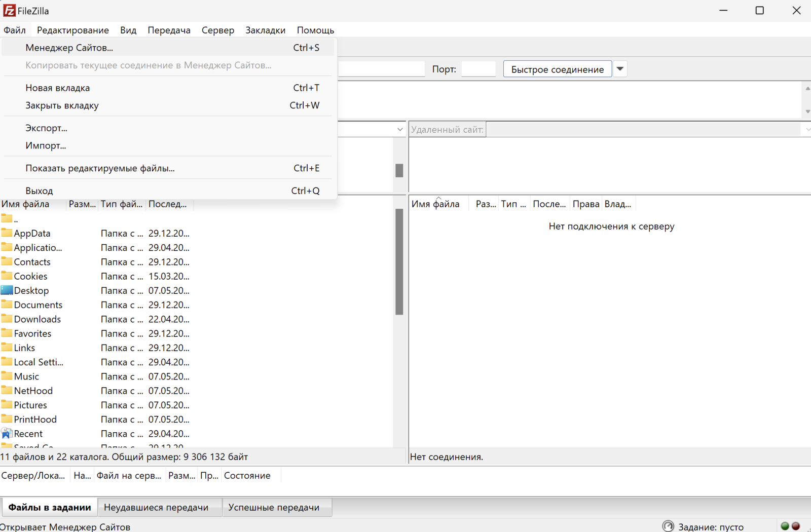The width and height of the screenshot is (811, 532).
Task: Select the Cookies folder icon
Action: 7,276
